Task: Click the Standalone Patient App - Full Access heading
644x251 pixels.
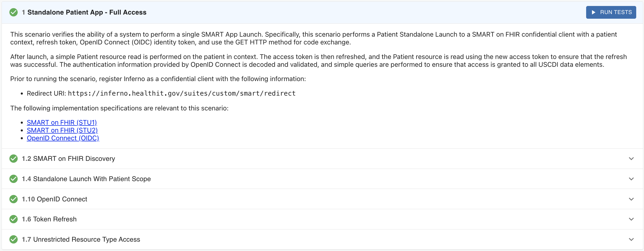Action: 87,12
